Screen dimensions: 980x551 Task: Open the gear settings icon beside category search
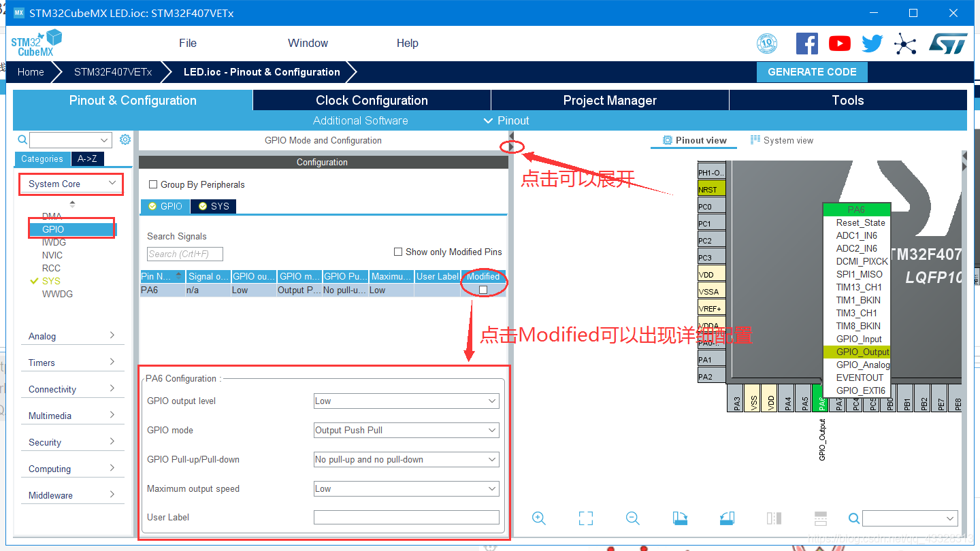[125, 139]
